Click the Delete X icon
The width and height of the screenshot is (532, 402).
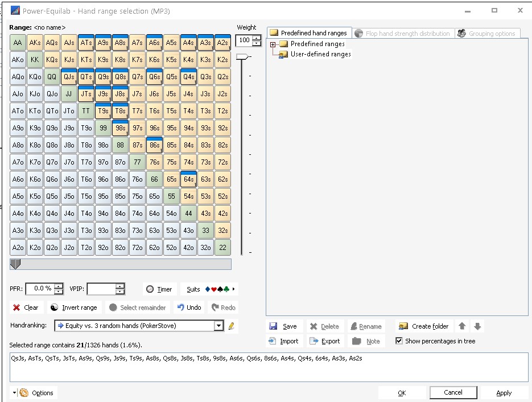(314, 326)
